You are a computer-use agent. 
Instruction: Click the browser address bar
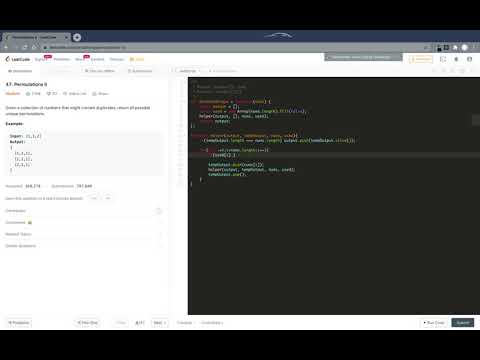pos(233,47)
